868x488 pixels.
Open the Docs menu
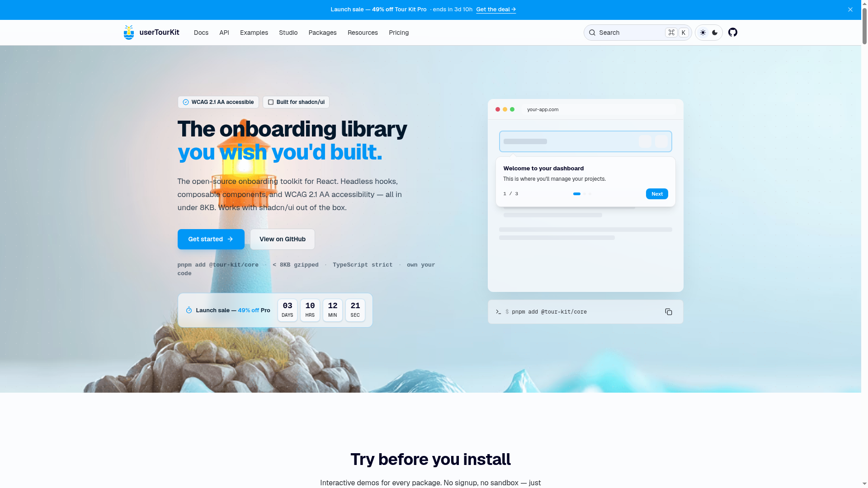(x=201, y=33)
